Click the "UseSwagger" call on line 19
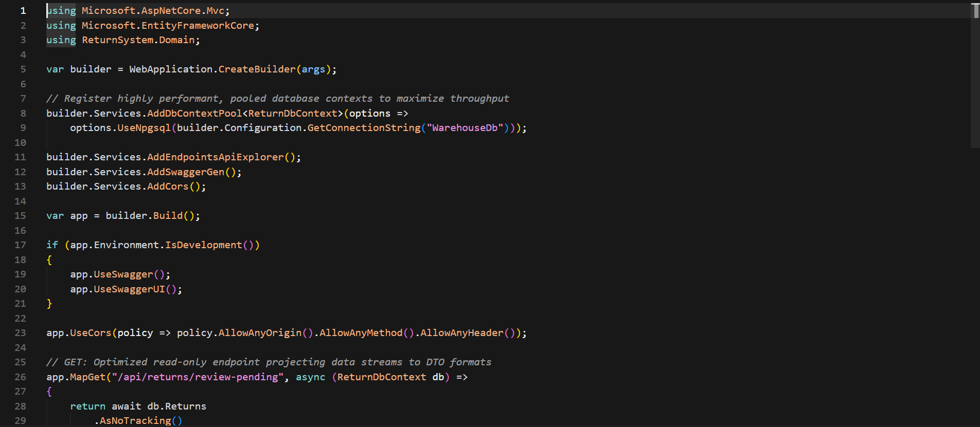This screenshot has width=980, height=427. click(x=123, y=274)
